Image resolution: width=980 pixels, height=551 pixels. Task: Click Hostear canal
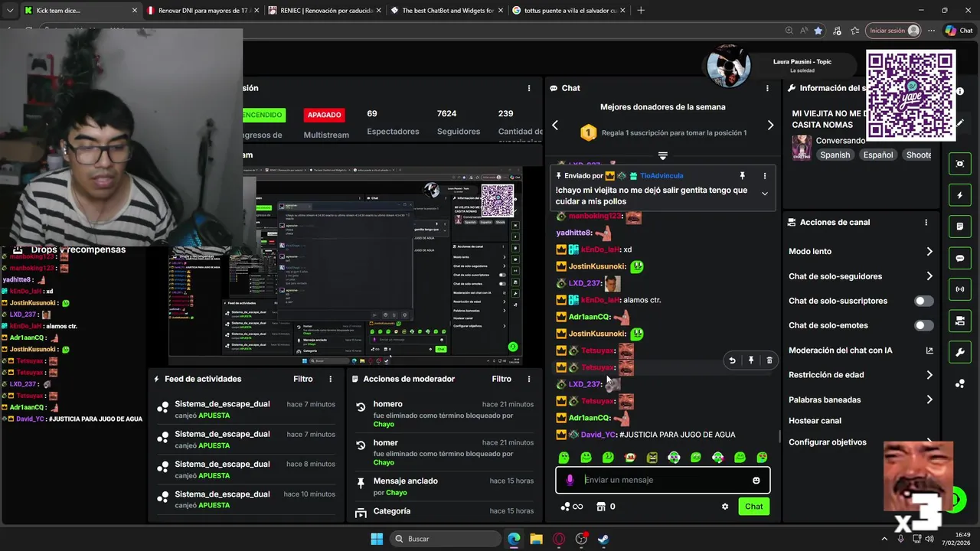(815, 421)
